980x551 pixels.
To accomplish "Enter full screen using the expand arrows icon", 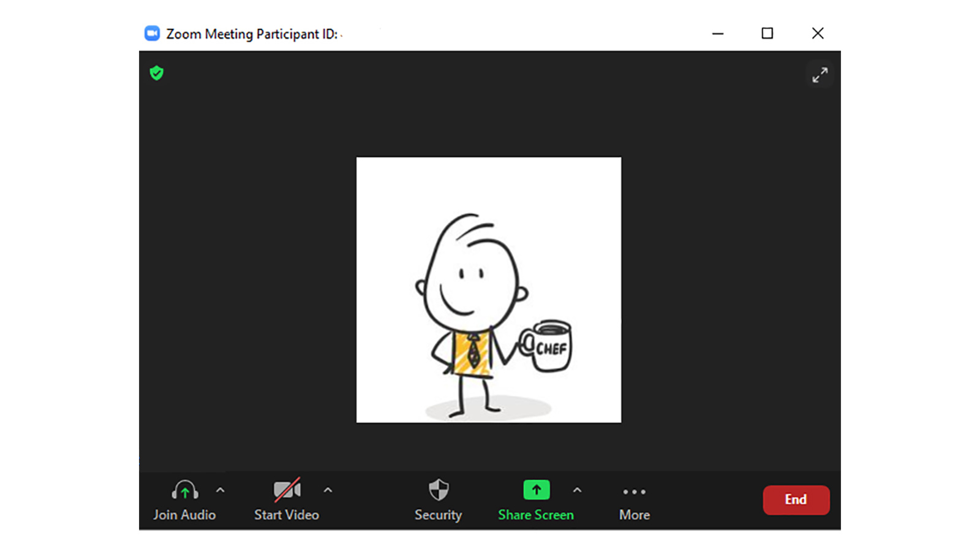I will [820, 75].
